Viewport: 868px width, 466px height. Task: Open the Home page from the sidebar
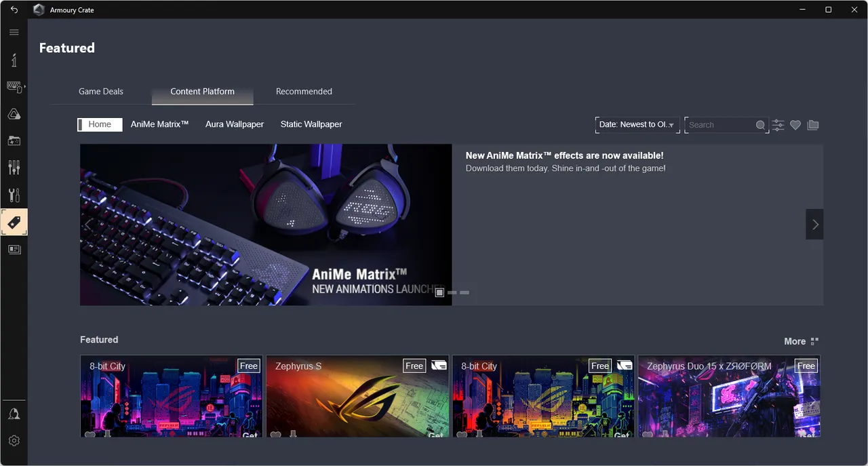[14, 60]
